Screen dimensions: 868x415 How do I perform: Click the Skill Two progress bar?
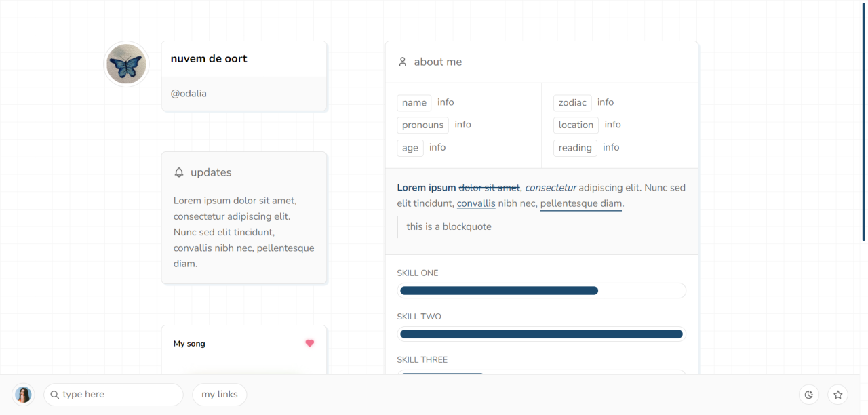[x=541, y=334]
